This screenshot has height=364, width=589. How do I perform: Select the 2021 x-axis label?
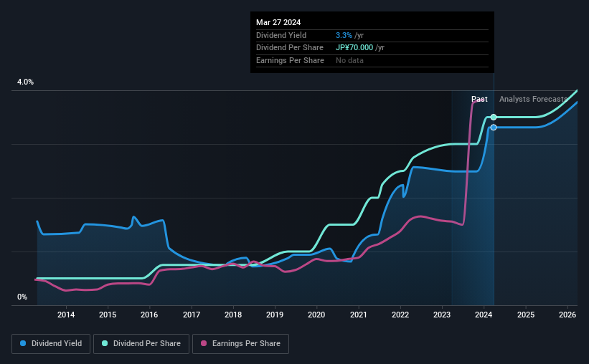[359, 315]
